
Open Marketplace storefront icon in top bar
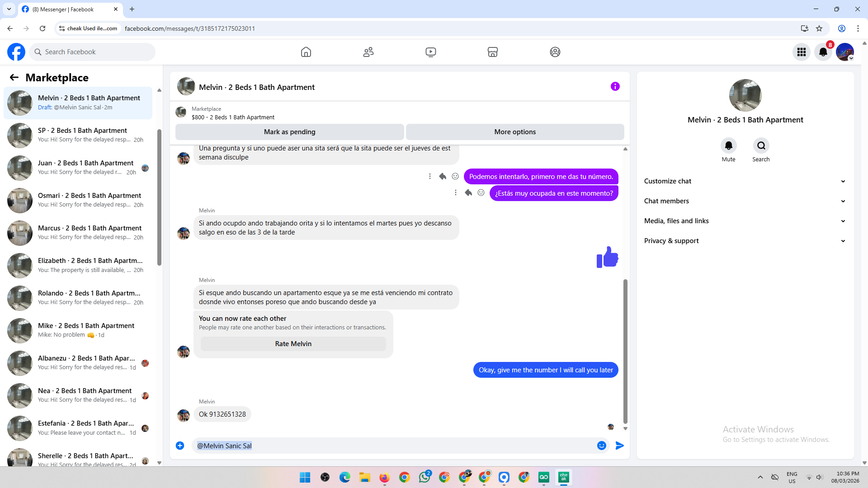coord(493,52)
